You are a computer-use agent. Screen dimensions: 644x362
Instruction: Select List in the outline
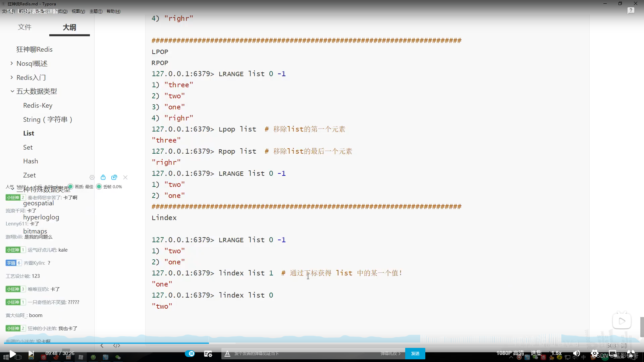(x=29, y=133)
